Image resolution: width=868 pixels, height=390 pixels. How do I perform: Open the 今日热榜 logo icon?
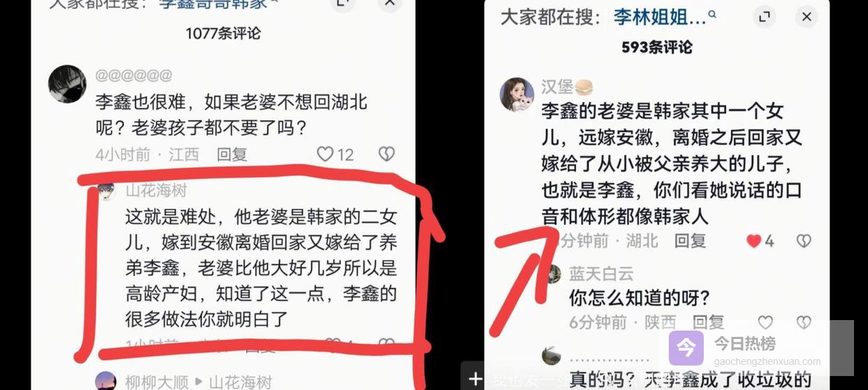pos(686,347)
